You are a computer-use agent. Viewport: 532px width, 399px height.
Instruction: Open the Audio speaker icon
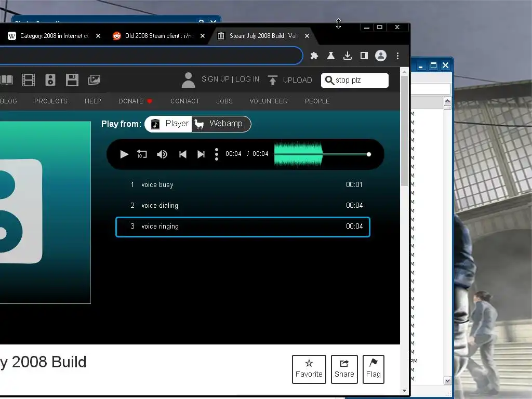coord(50,80)
